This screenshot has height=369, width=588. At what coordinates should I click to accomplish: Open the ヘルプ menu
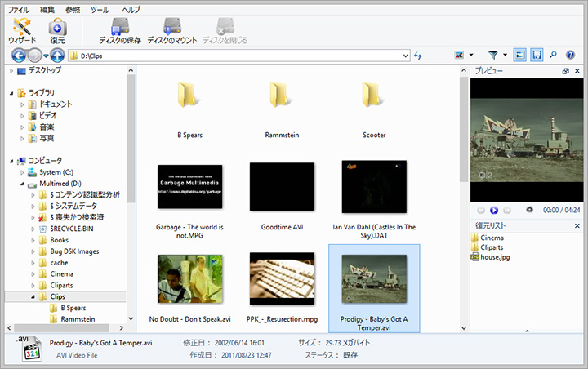pos(131,10)
